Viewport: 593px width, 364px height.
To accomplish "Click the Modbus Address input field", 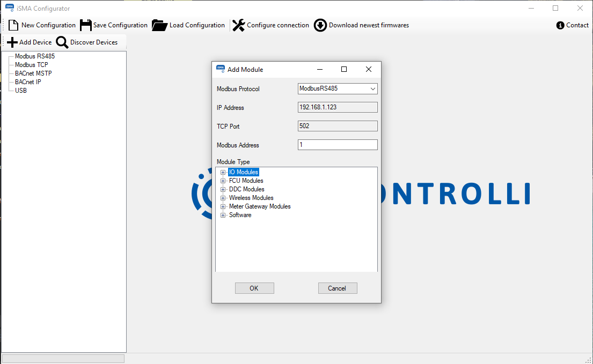I will coord(338,144).
